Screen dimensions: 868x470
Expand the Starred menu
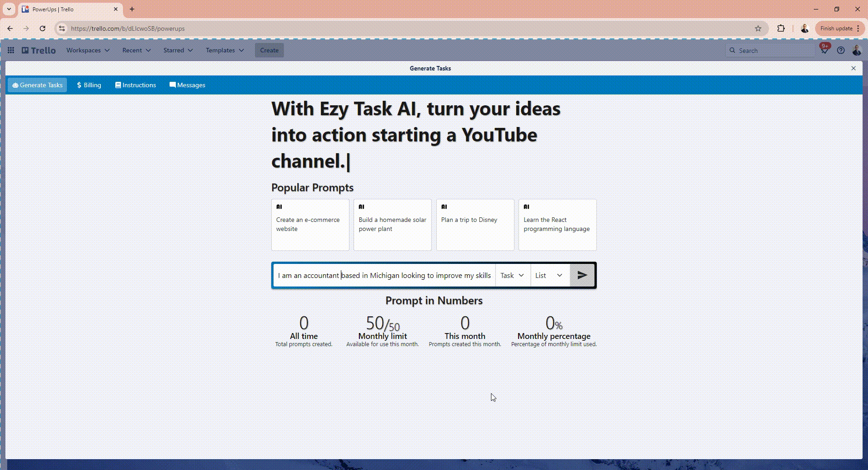click(x=178, y=50)
